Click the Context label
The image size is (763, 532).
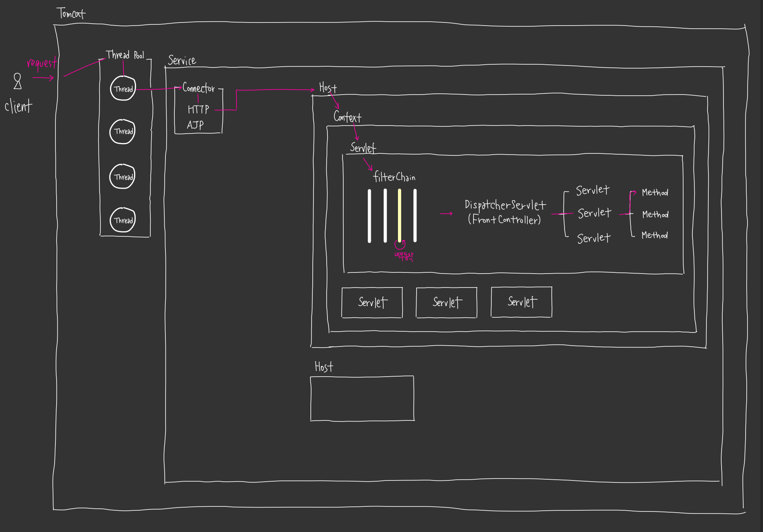pos(347,117)
